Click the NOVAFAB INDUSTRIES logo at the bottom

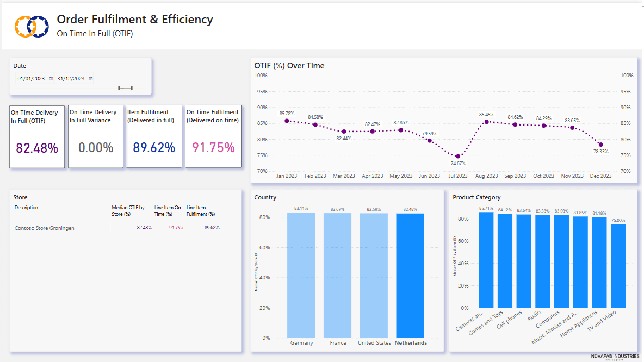tap(615, 356)
